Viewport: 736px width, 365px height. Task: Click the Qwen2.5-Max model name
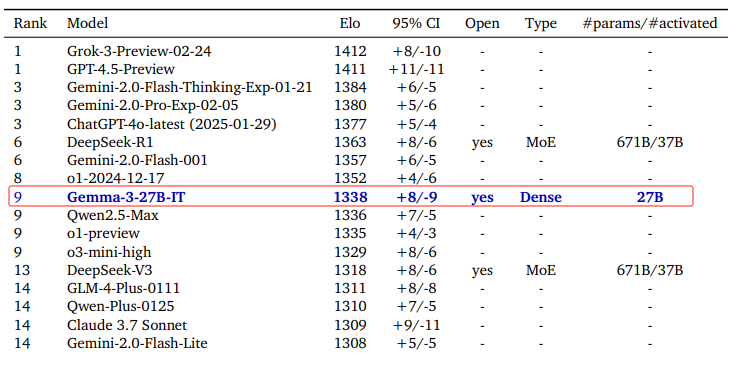[x=113, y=215]
